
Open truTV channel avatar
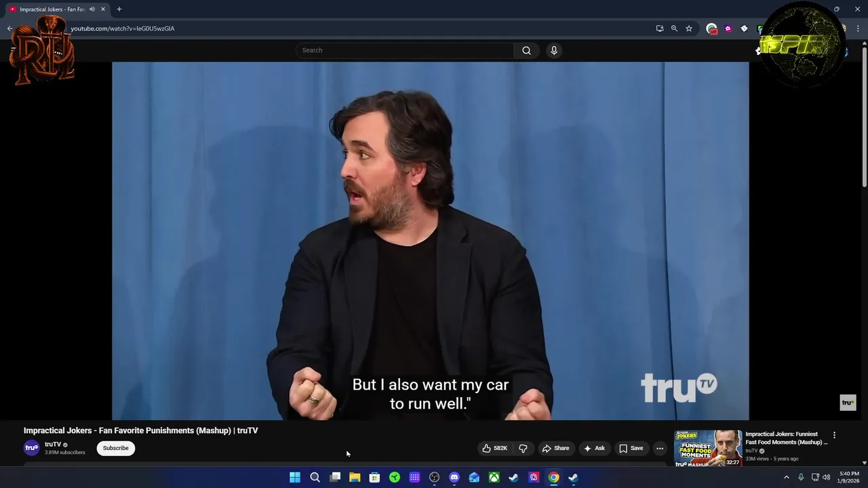click(x=32, y=448)
